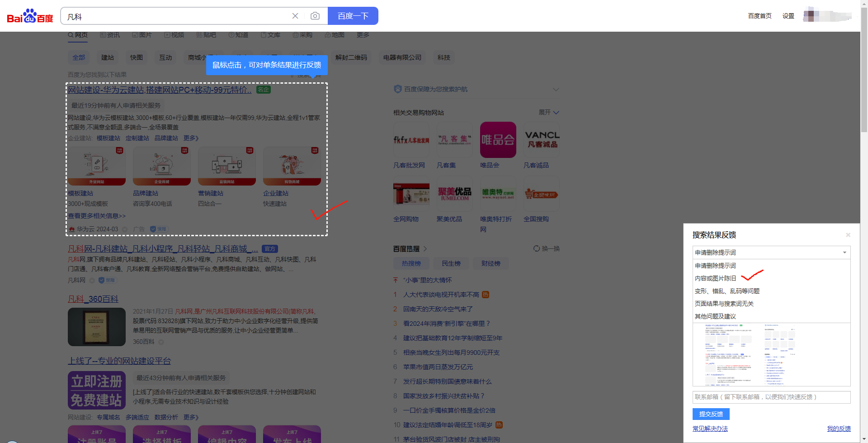
Task: Click 模板建站 thumbnail image
Action: pyautogui.click(x=97, y=166)
